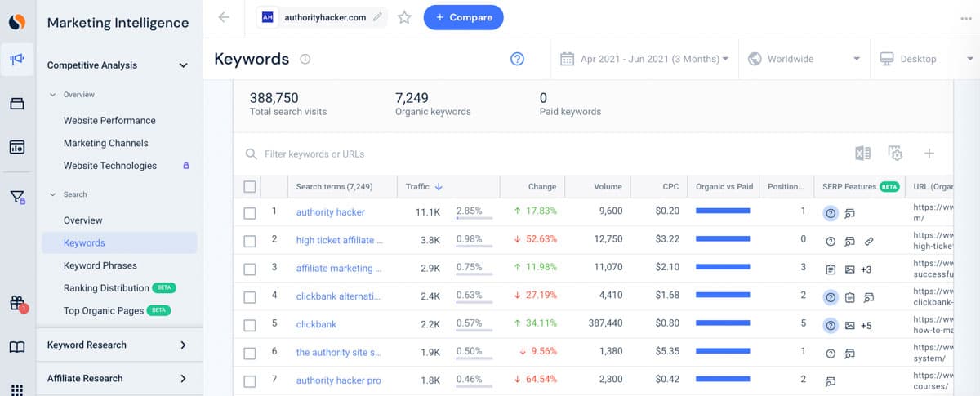The width and height of the screenshot is (980, 396).
Task: Open the Marketing Intelligence megaphone icon
Action: click(x=17, y=59)
